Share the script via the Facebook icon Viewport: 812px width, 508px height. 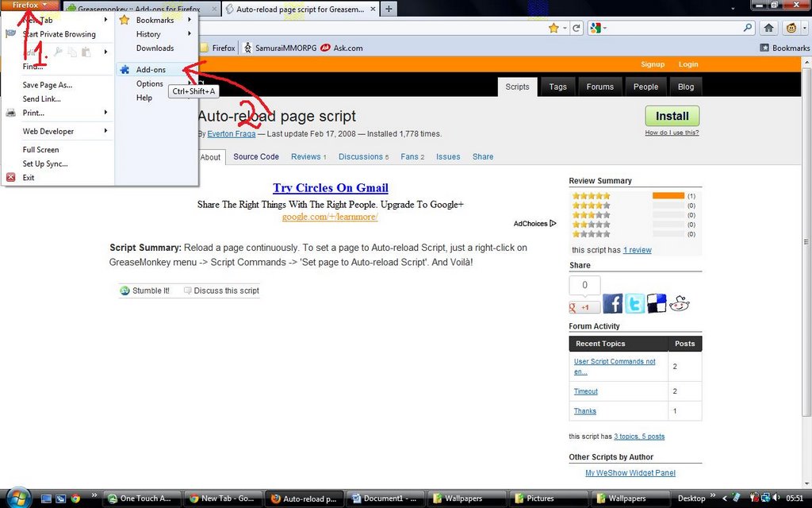click(x=612, y=303)
